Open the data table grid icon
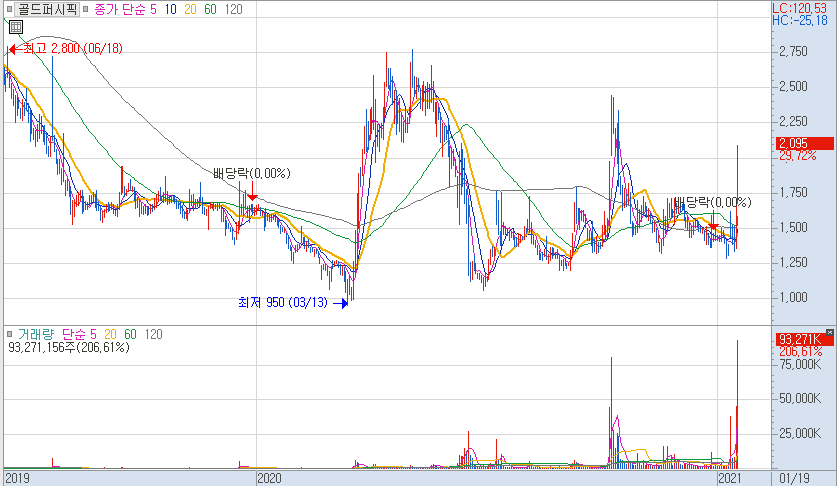The image size is (837, 486). tap(16, 27)
